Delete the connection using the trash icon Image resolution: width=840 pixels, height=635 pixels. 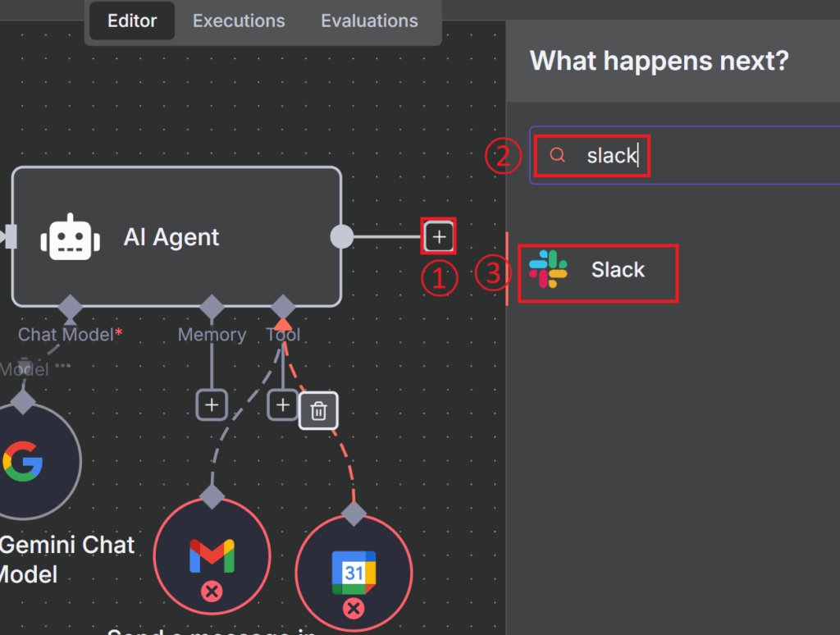click(318, 410)
